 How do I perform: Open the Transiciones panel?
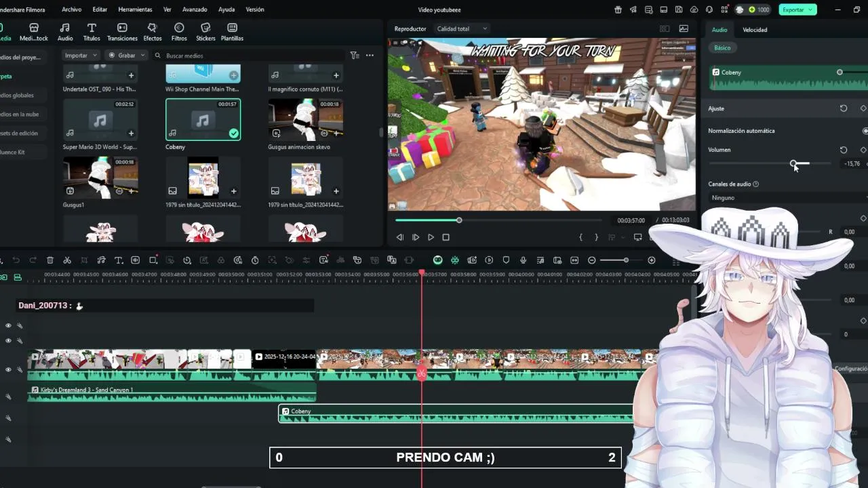pyautogui.click(x=122, y=32)
